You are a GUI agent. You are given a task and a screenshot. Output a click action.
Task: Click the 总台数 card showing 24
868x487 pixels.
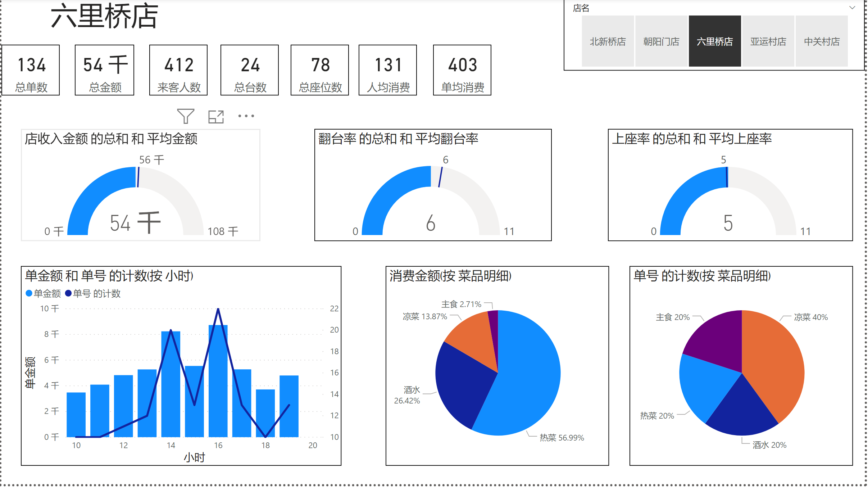click(250, 70)
